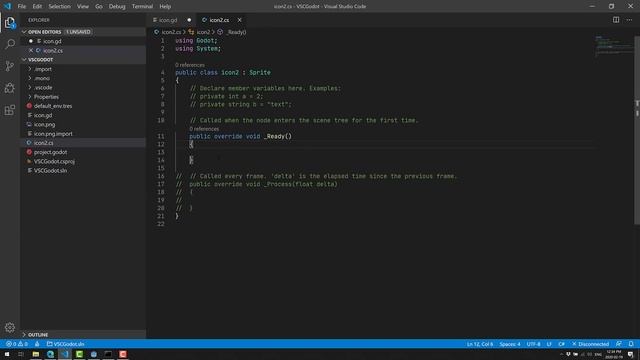Open the Manage gear in activity bar
The height and width of the screenshot is (360, 640).
point(10,327)
